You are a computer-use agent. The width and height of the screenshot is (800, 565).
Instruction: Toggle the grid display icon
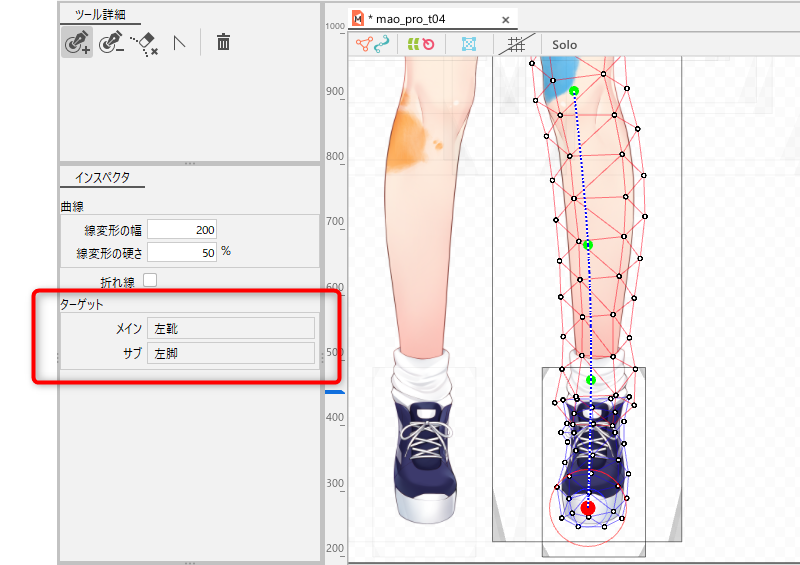click(515, 45)
